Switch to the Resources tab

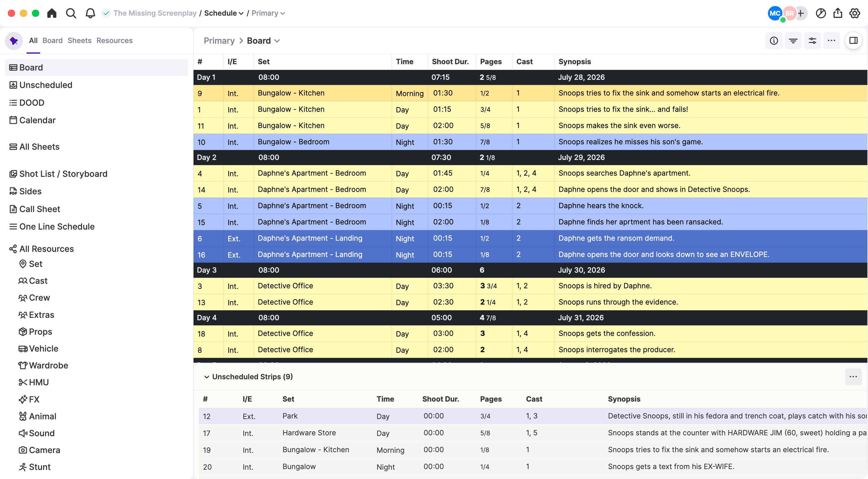(115, 40)
